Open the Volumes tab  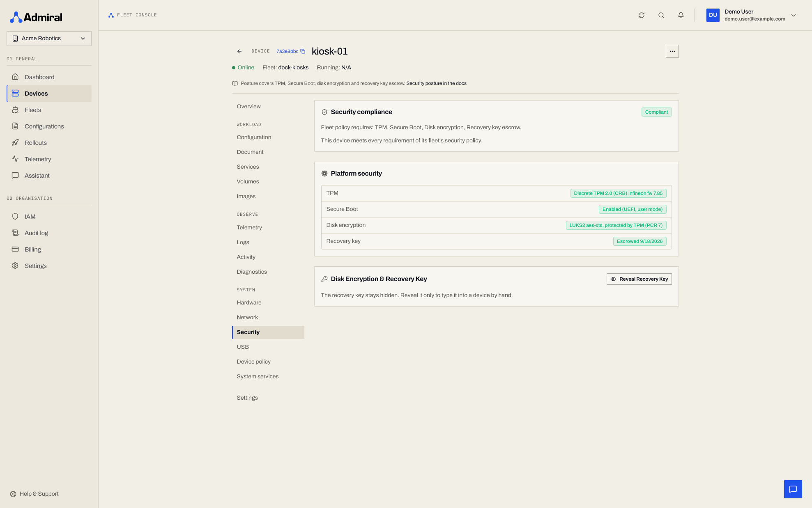coord(268,182)
